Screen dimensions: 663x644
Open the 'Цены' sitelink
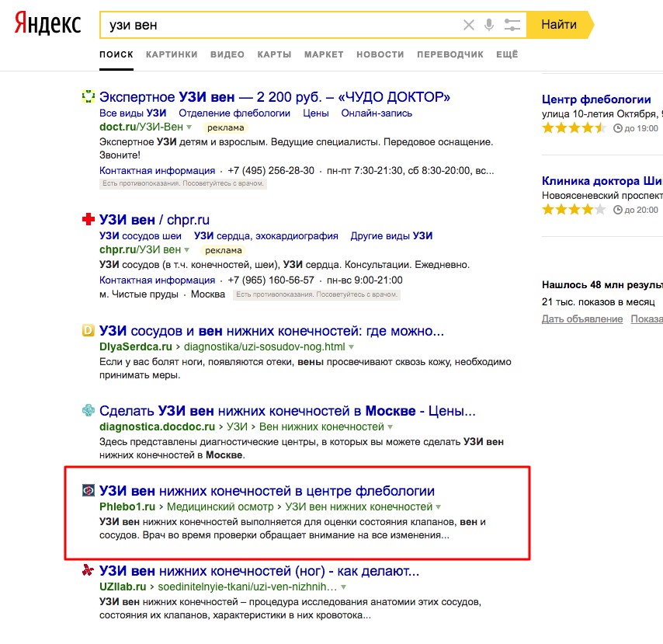316,113
